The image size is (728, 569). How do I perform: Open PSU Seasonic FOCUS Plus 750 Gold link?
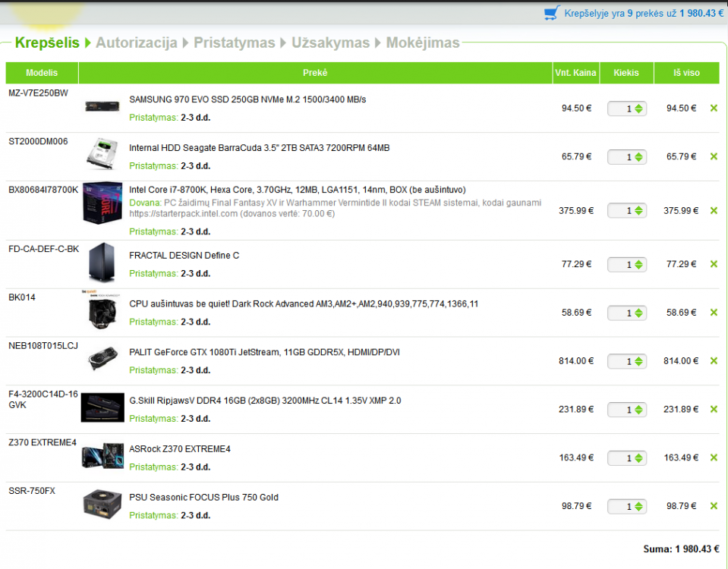click(x=203, y=497)
